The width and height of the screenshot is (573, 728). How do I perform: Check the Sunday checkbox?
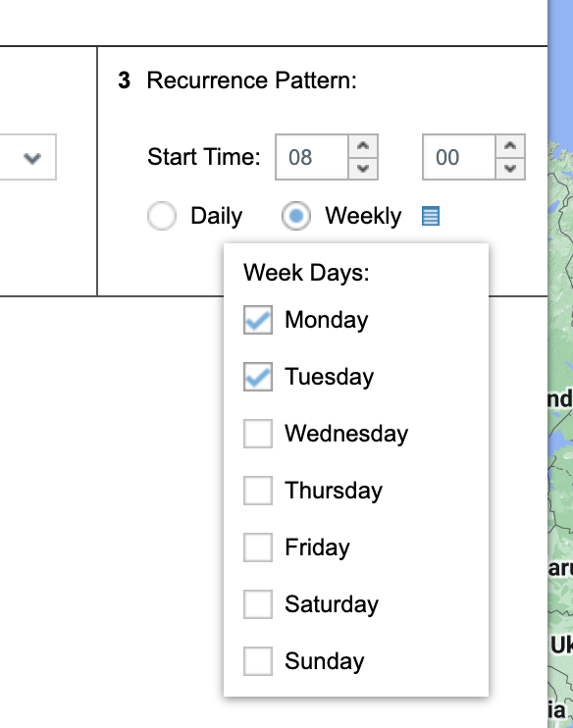[x=258, y=661]
